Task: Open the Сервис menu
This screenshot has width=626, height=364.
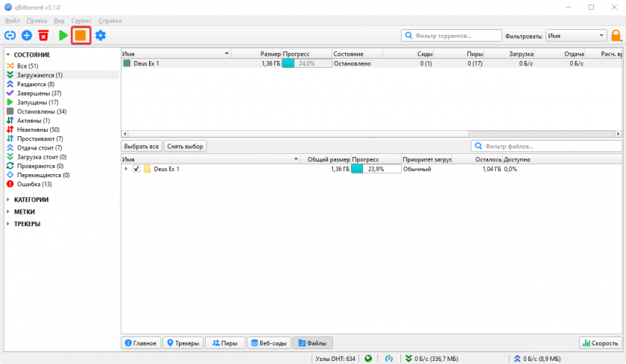Action: (81, 20)
